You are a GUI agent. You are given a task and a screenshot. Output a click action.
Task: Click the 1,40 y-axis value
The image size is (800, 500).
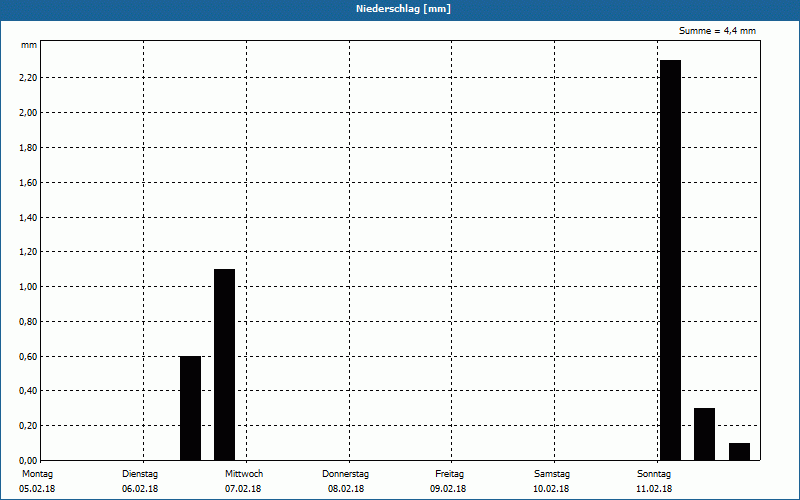28,218
